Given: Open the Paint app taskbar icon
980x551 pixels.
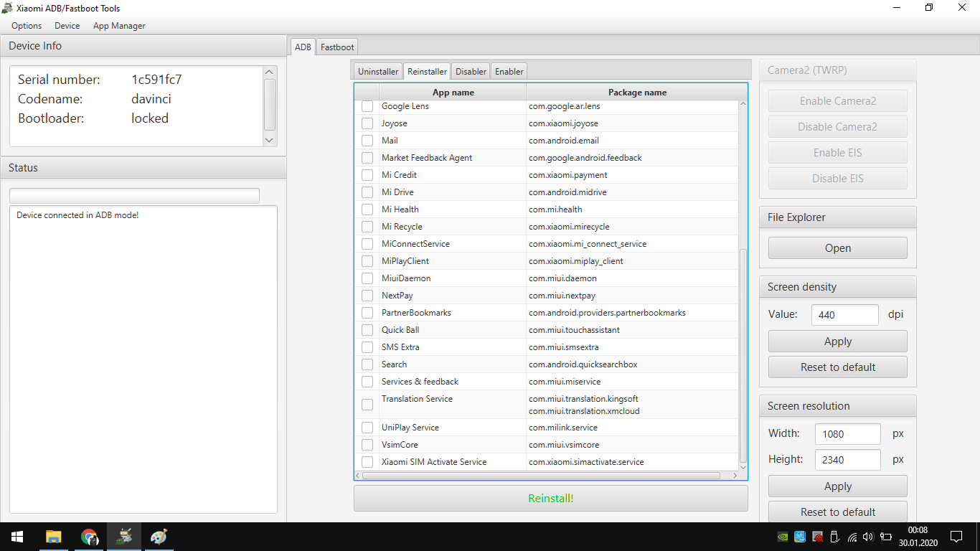Looking at the screenshot, I should pyautogui.click(x=159, y=537).
